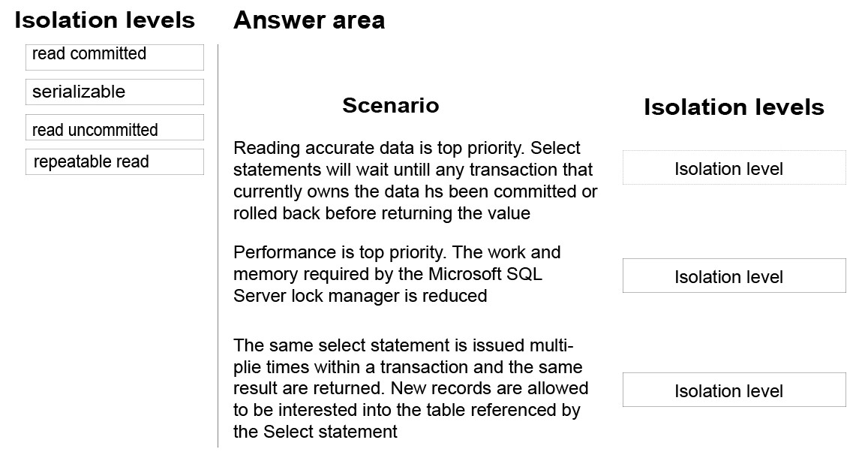Image resolution: width=868 pixels, height=467 pixels.
Task: Click the Scenario column header
Action: click(391, 105)
